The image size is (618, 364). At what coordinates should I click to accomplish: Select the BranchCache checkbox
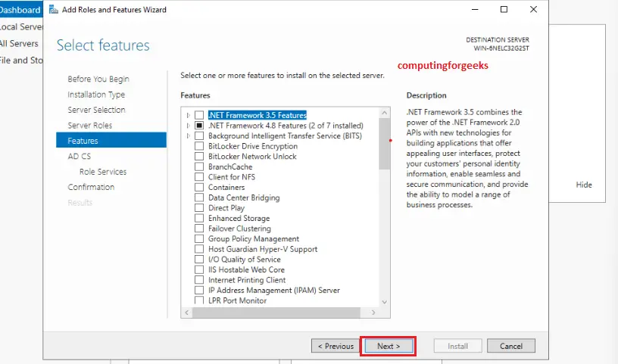[199, 166]
